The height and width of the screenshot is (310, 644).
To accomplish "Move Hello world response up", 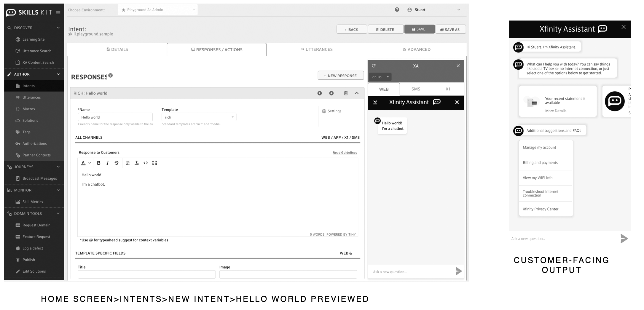I will click(320, 93).
